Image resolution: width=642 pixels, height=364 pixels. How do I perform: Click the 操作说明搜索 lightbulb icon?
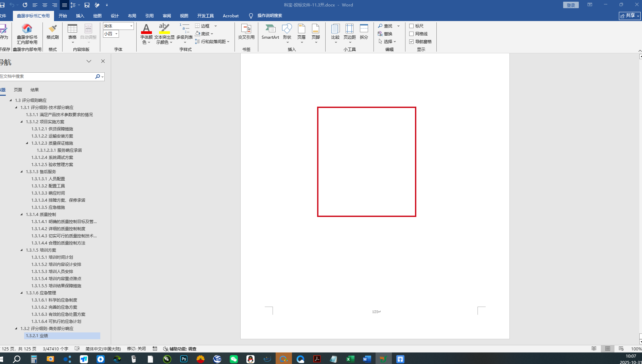click(251, 16)
